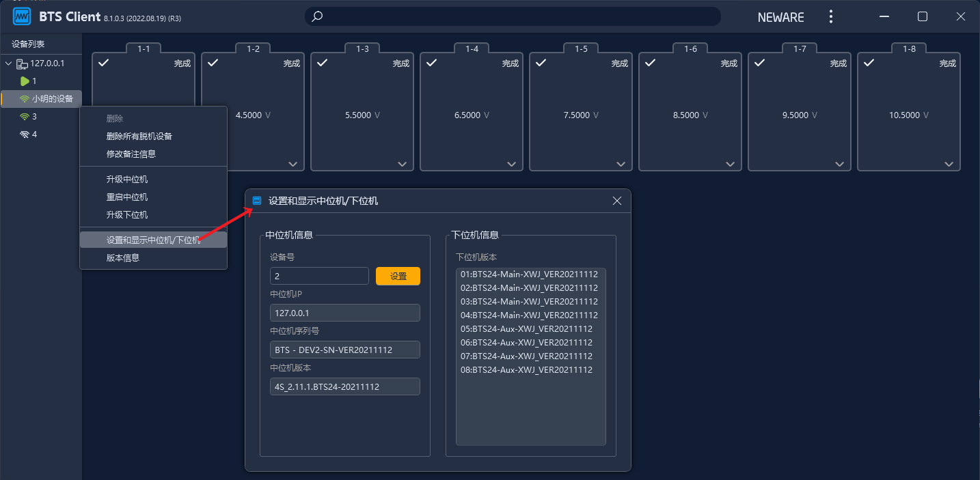Viewport: 980px width, 480px height.
Task: Click 修改备注信息 menu entry
Action: tap(131, 154)
